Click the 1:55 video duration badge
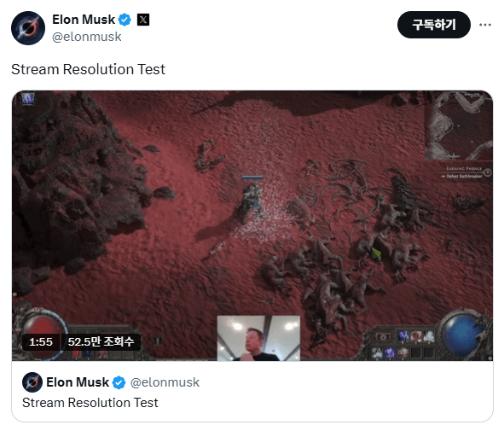The image size is (504, 431). (41, 342)
